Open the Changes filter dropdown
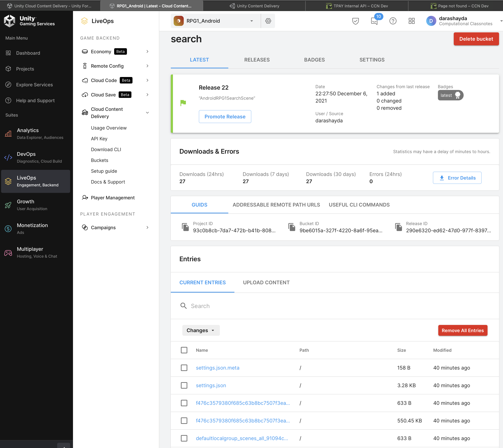Viewport: 503px width, 448px height. tap(201, 330)
